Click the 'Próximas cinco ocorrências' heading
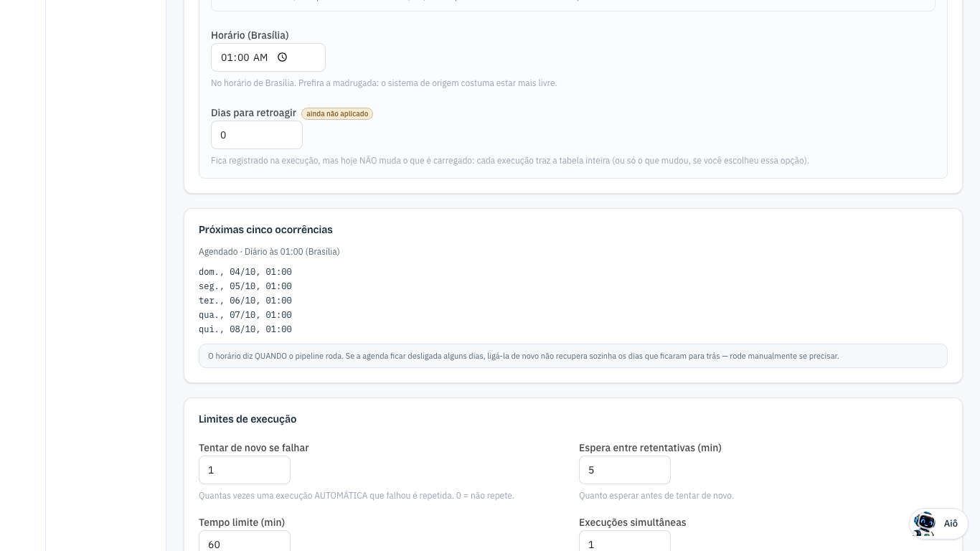Viewport: 980px width, 551px height. pos(265,230)
